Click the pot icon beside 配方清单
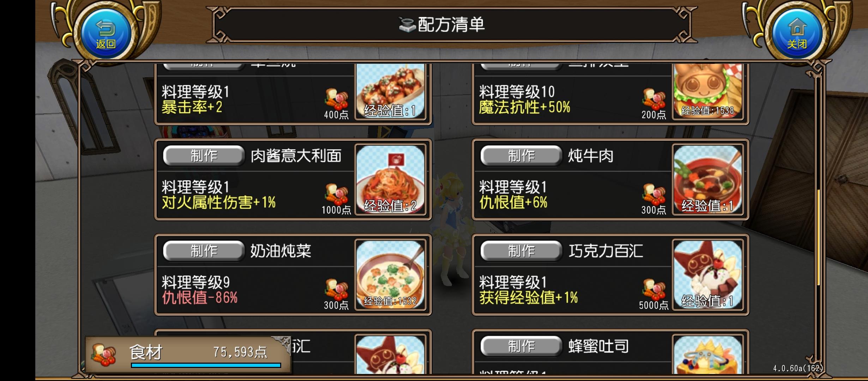 pos(407,25)
